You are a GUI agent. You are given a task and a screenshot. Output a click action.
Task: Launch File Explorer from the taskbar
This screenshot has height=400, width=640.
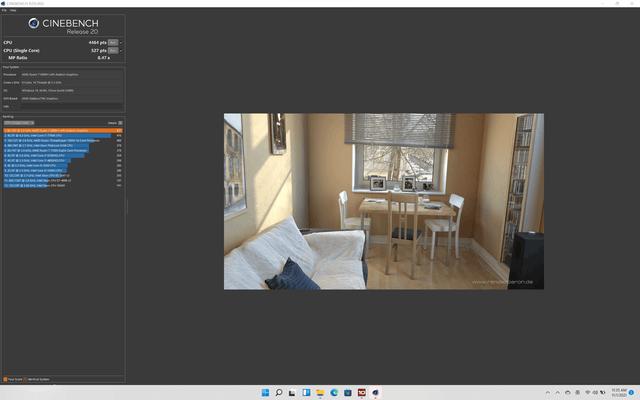(320, 393)
